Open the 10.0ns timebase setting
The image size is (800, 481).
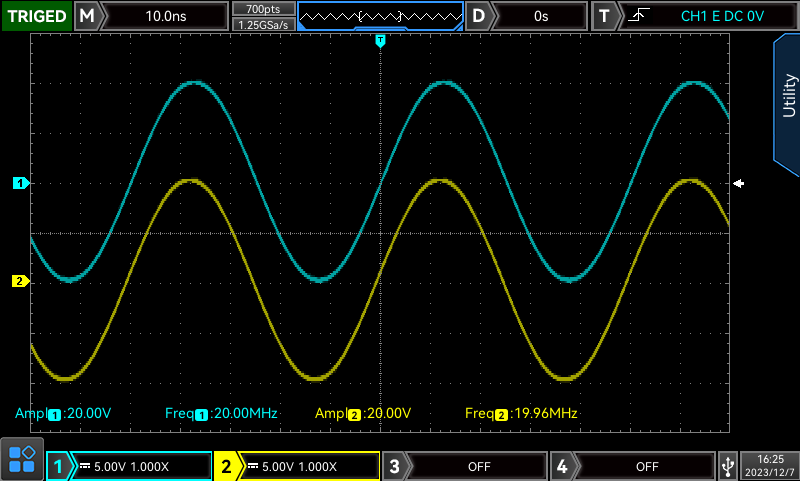(x=165, y=16)
